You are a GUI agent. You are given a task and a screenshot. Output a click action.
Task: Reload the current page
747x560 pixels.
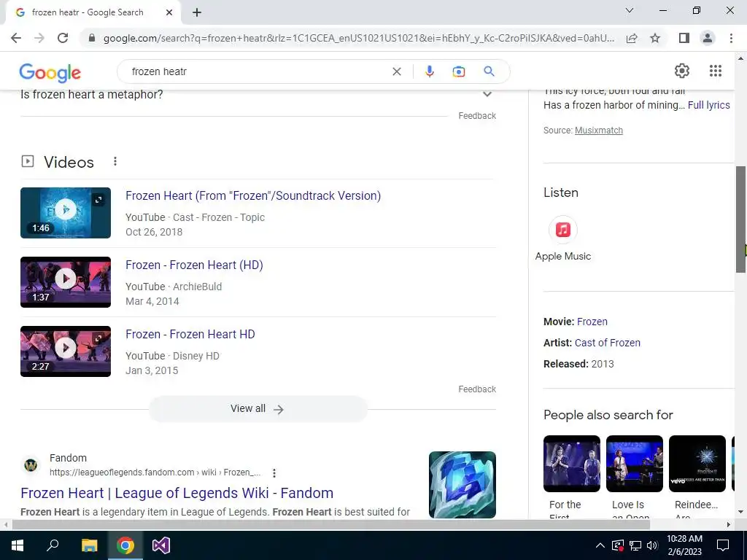point(63,38)
